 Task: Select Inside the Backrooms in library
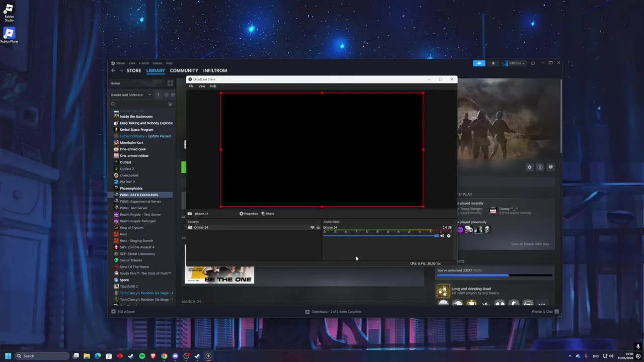pos(136,116)
